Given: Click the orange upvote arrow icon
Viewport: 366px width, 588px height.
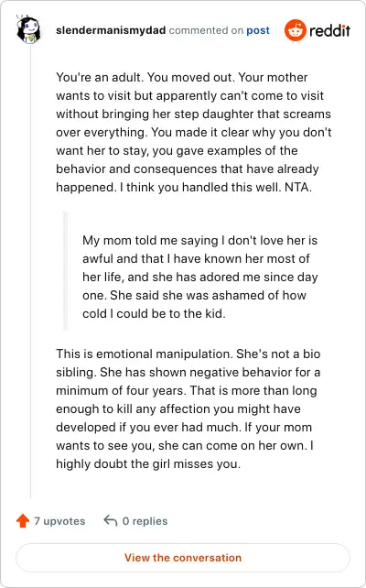Looking at the screenshot, I should pyautogui.click(x=23, y=521).
